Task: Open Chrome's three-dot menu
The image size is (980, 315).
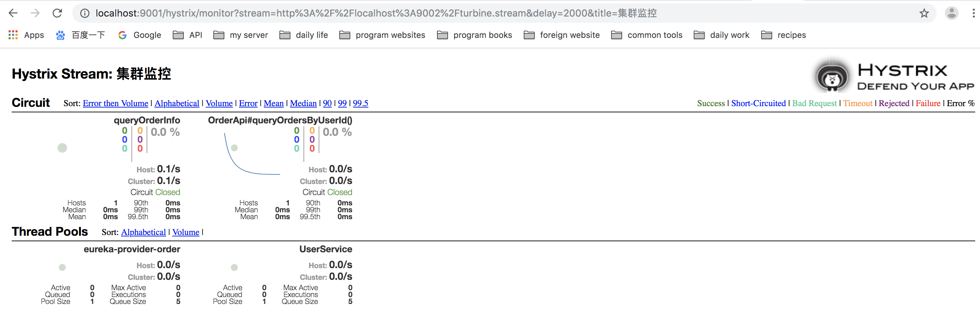Action: pos(973,13)
